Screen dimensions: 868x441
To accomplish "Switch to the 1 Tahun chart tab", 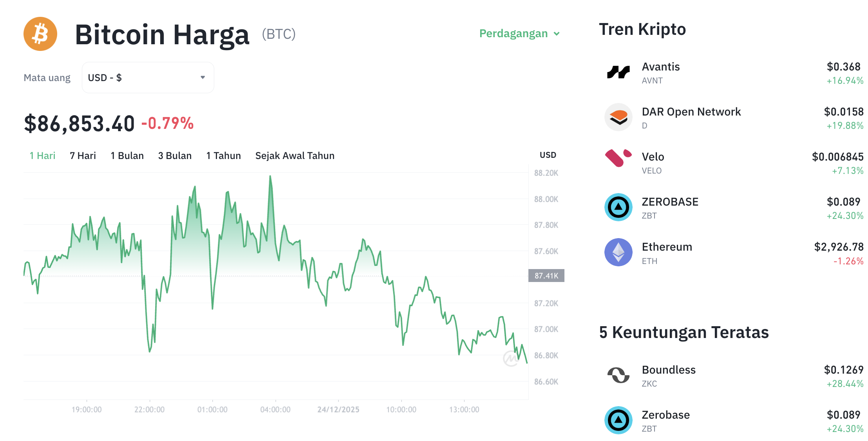I will tap(223, 155).
